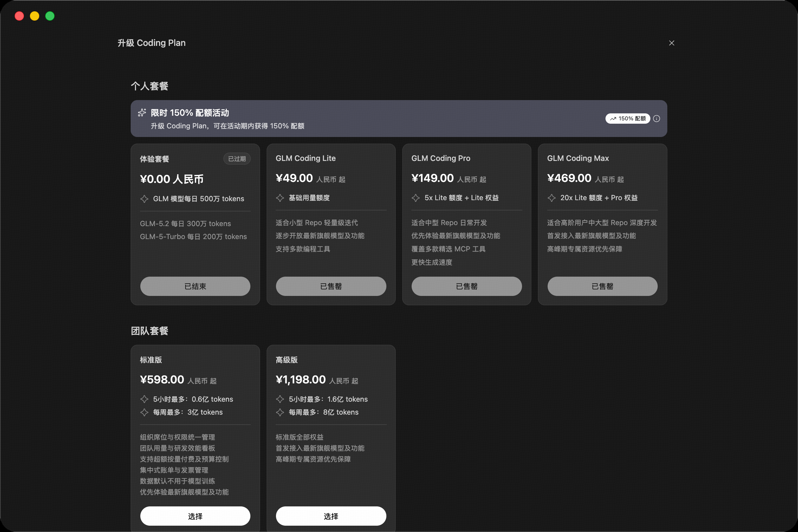This screenshot has height=532, width=798.
Task: Click 标准版全部权益 text
Action: tap(300, 437)
